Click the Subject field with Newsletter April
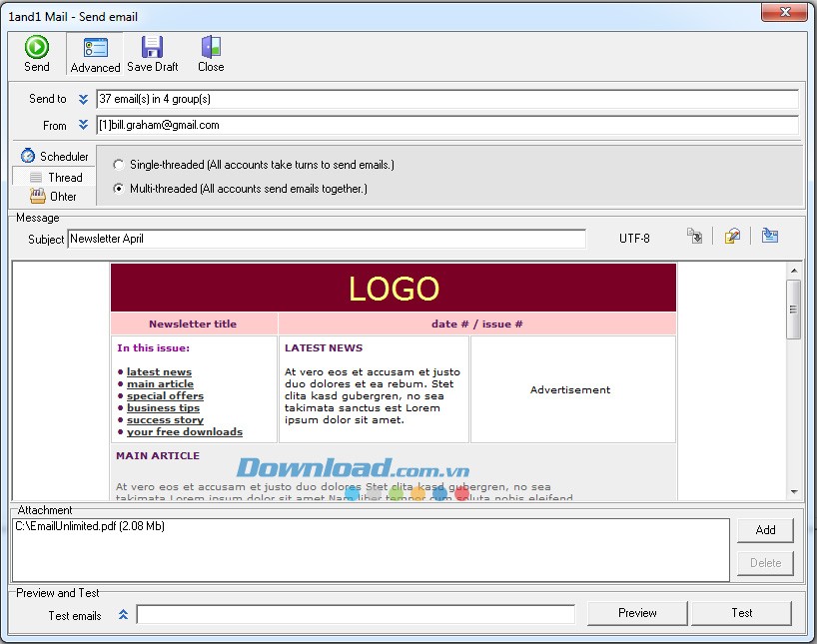The image size is (817, 644). [326, 239]
